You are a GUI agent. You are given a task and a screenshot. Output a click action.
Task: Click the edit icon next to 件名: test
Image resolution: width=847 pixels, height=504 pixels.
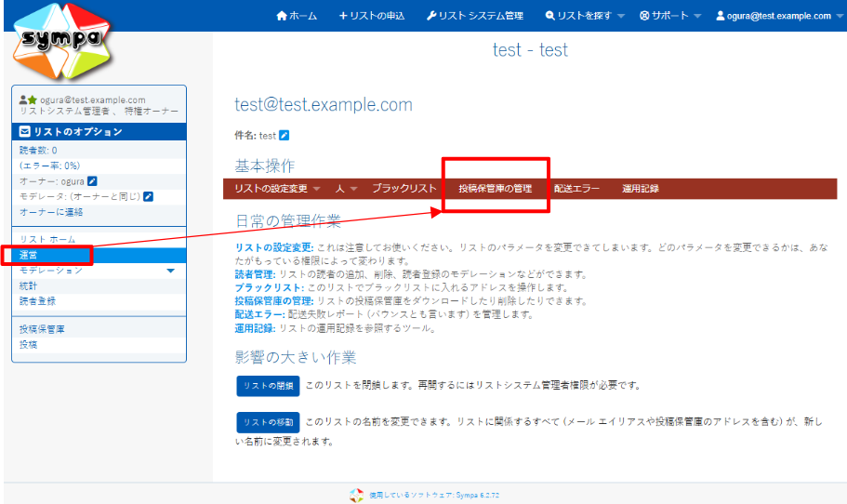click(285, 136)
